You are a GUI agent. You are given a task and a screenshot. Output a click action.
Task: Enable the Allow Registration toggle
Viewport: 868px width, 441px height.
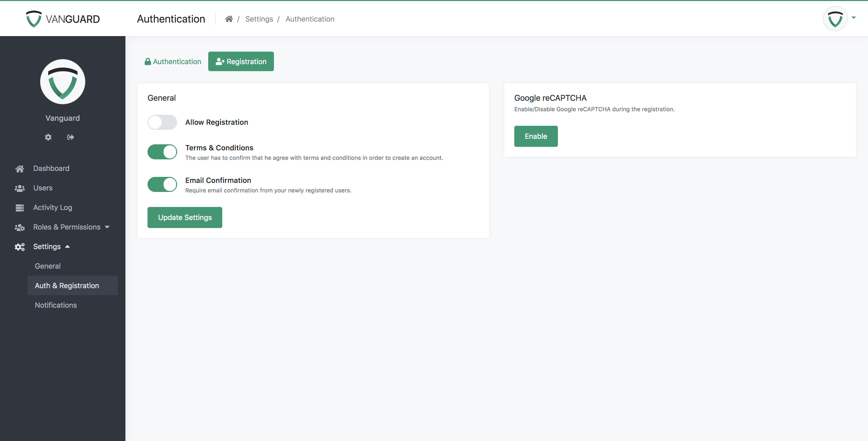[162, 122]
